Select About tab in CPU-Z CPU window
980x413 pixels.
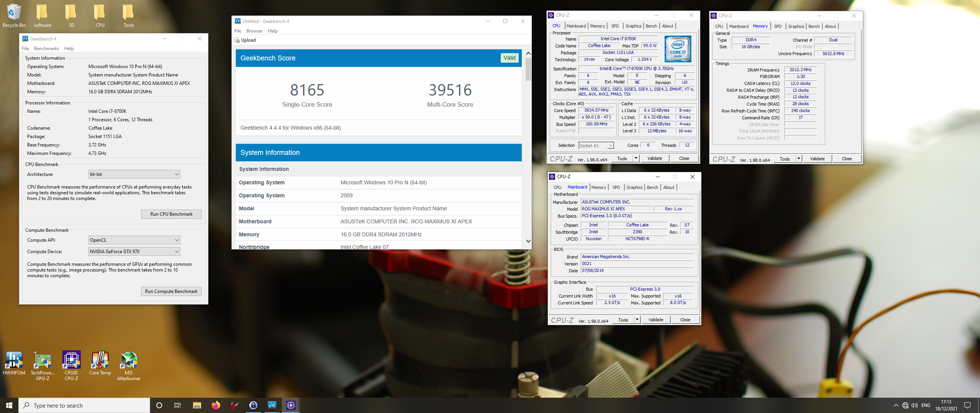click(668, 26)
